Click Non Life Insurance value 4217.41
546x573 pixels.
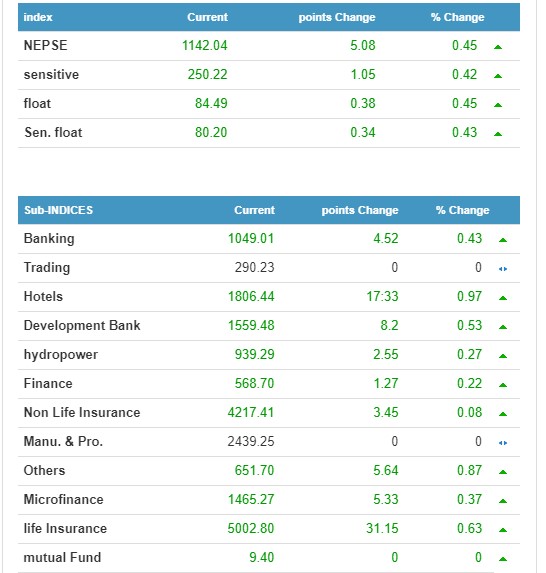(251, 413)
